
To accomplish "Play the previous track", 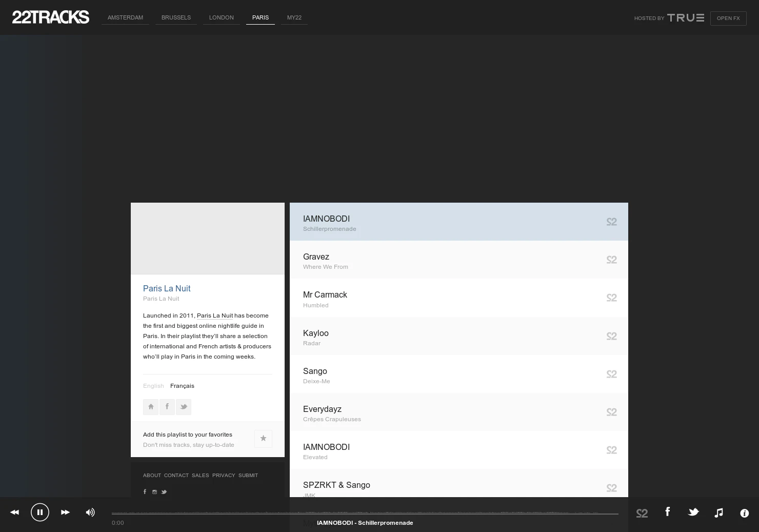I will (x=14, y=512).
